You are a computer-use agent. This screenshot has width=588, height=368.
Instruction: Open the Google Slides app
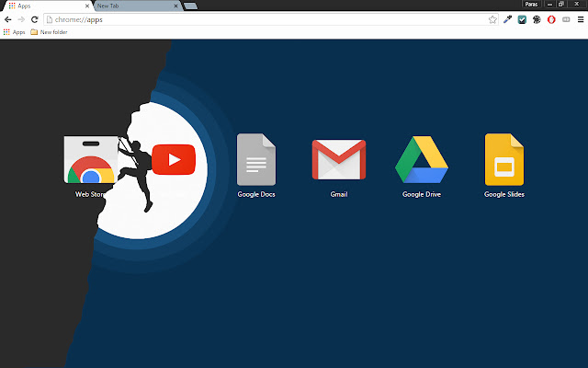pos(504,159)
